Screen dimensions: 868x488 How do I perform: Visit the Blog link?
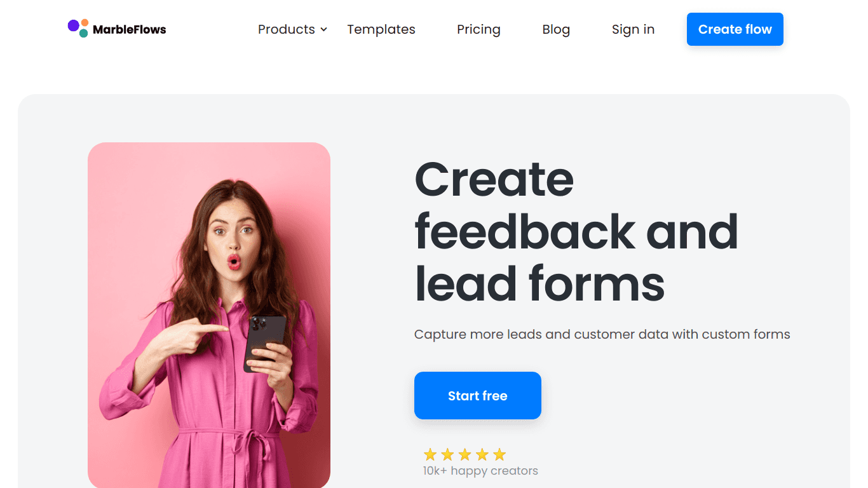(x=556, y=29)
